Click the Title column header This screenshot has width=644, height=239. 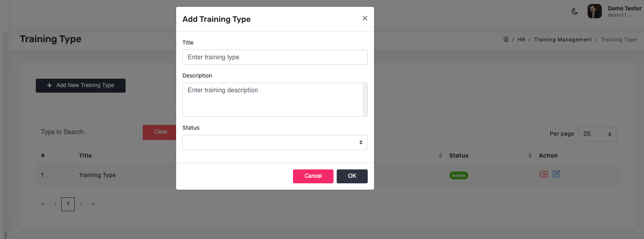pyautogui.click(x=85, y=155)
